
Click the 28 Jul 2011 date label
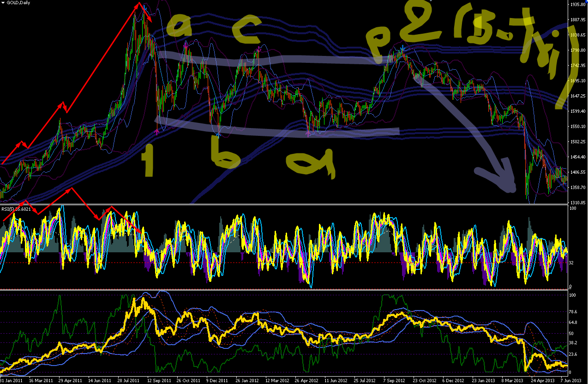click(x=129, y=380)
